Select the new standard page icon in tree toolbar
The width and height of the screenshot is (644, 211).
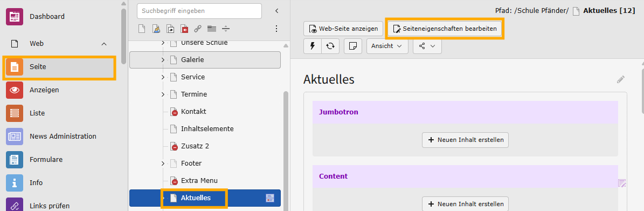[142, 29]
